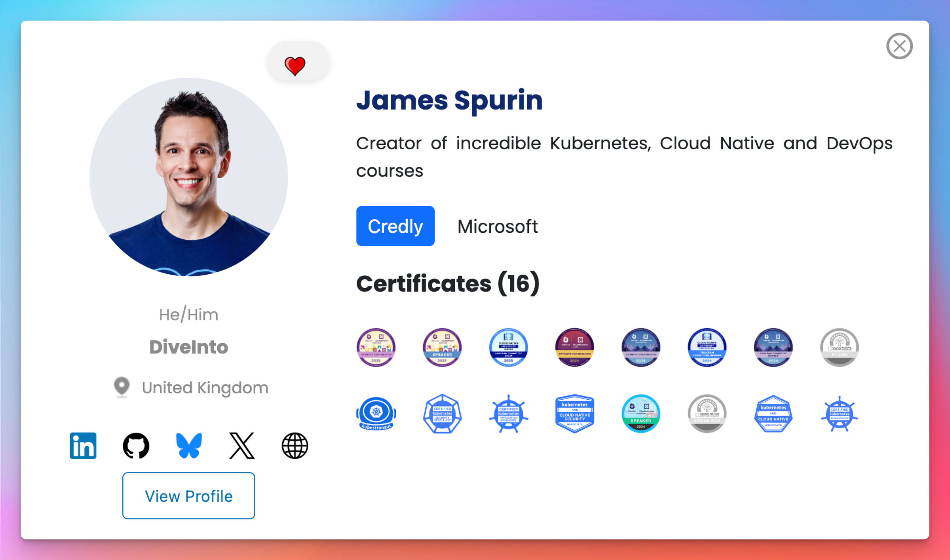The height and width of the screenshot is (560, 950).
Task: Open Certified Kubernetes Application Developer badge
Action: click(508, 414)
